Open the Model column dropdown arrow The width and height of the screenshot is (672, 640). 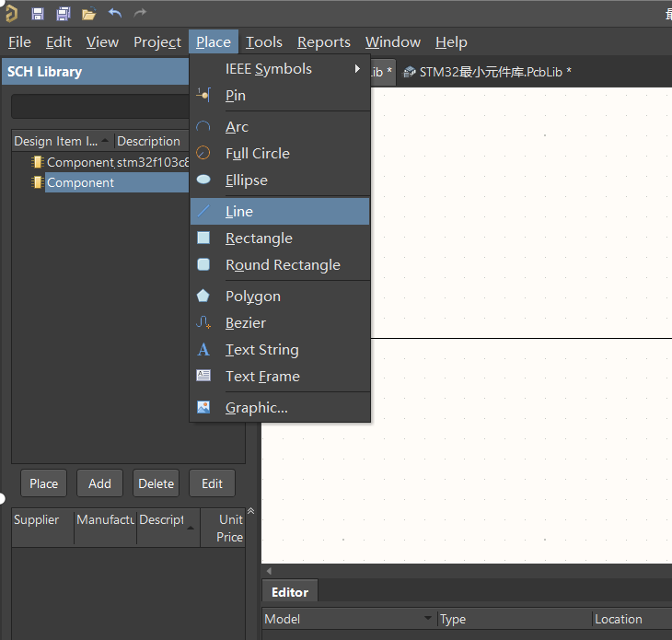tap(427, 618)
